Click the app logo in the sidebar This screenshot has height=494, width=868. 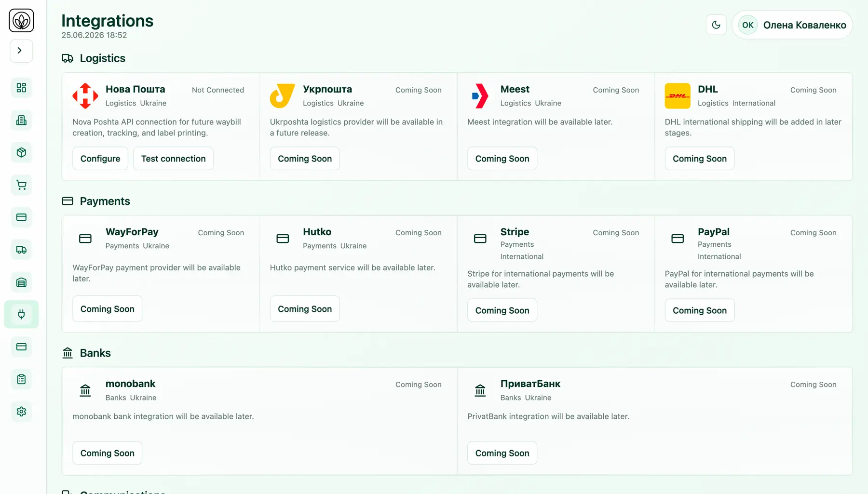click(21, 21)
